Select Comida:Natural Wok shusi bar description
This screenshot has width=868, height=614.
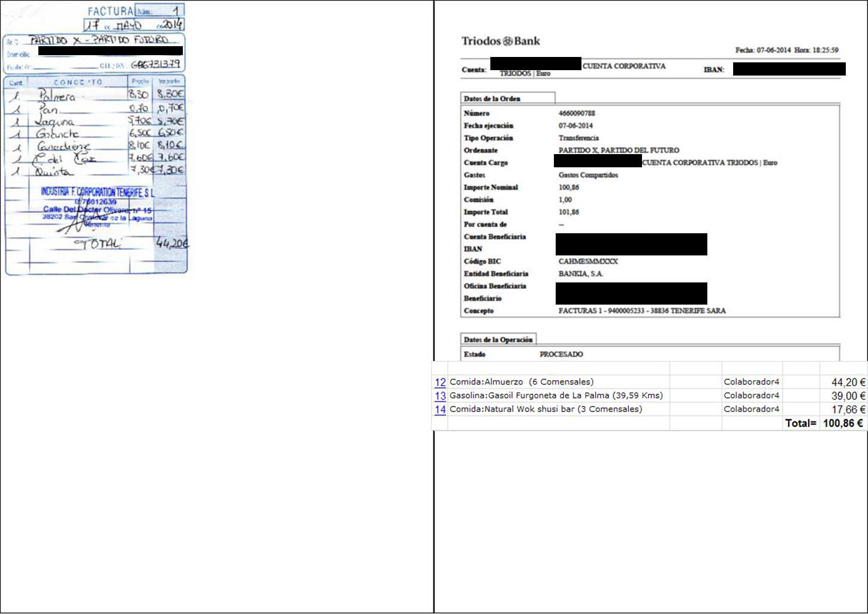[x=545, y=409]
